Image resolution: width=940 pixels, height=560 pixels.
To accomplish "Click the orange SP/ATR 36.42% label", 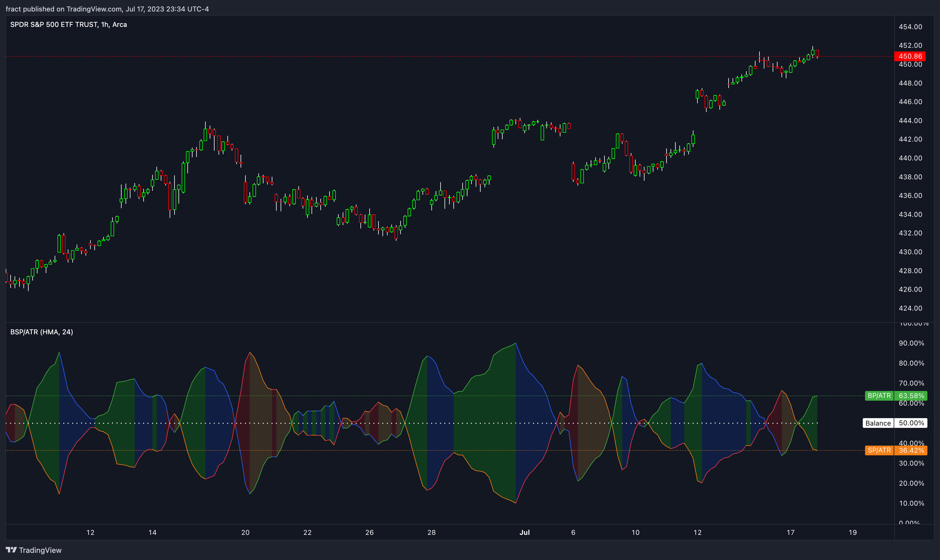I will click(896, 450).
